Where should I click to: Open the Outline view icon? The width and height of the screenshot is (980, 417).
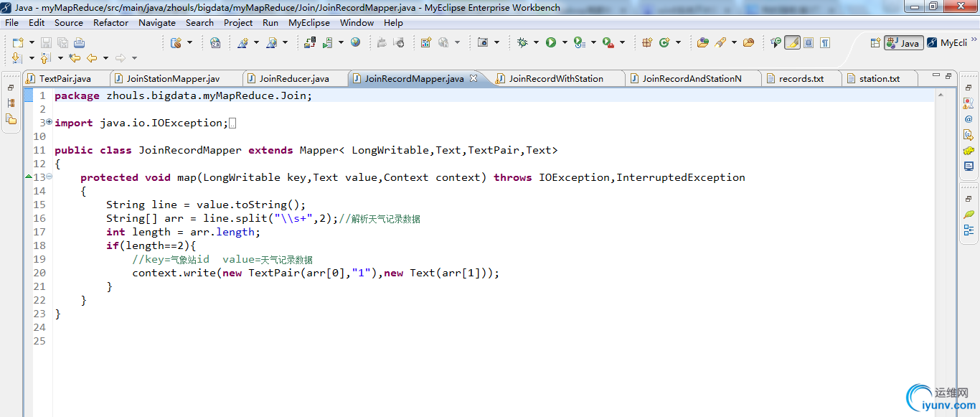[x=969, y=230]
